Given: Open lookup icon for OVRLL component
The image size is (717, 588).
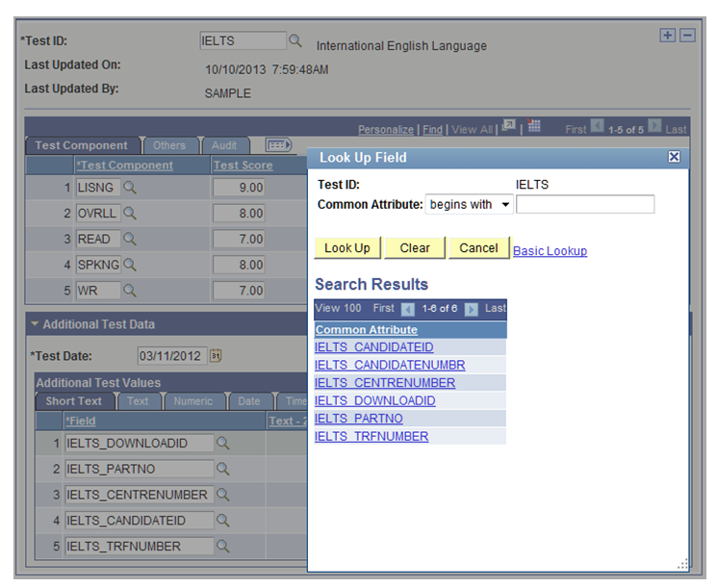Looking at the screenshot, I should [x=130, y=213].
